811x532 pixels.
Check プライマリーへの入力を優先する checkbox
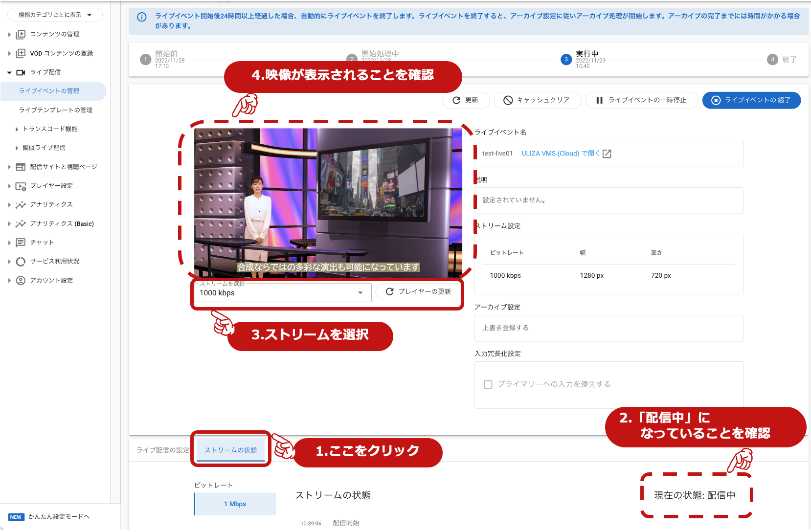(x=488, y=384)
